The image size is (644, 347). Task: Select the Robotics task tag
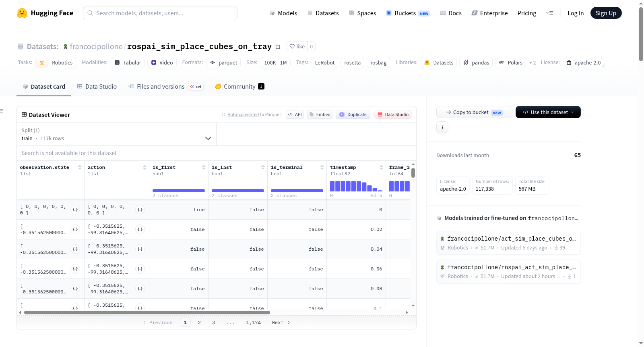click(56, 62)
